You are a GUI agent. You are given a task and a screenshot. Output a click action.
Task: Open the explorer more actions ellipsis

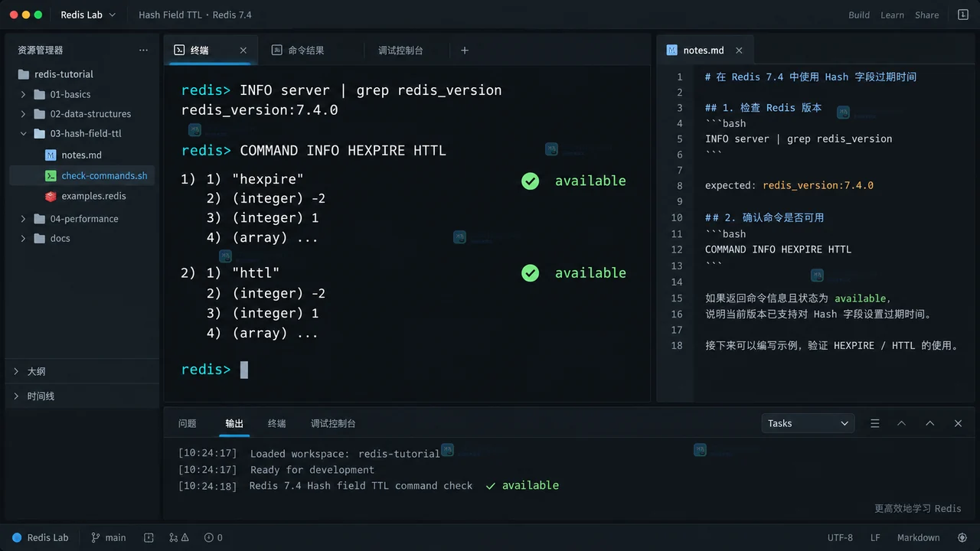143,51
